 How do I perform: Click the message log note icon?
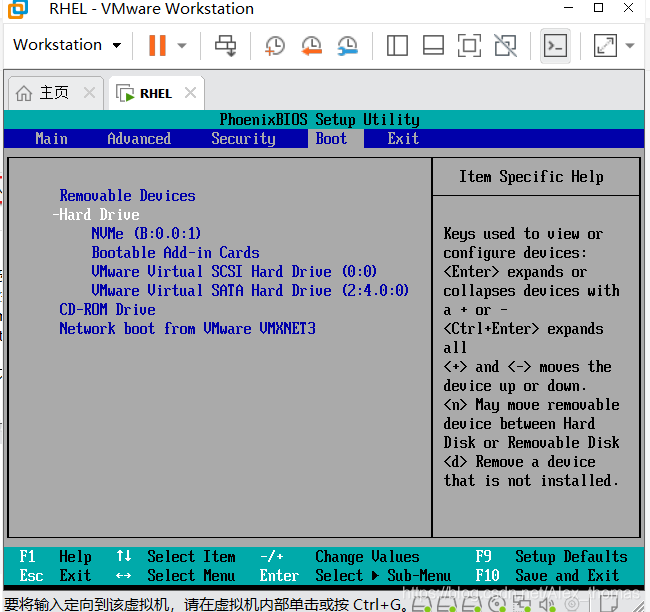[609, 604]
